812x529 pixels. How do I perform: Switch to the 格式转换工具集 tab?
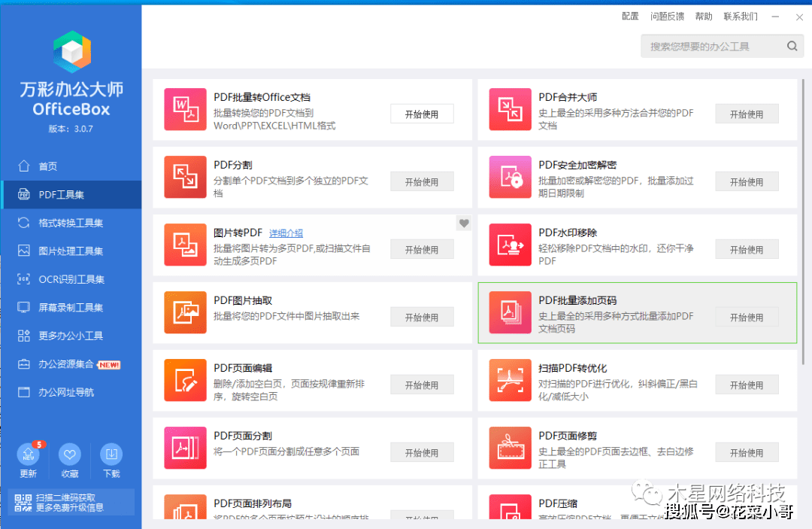(71, 223)
